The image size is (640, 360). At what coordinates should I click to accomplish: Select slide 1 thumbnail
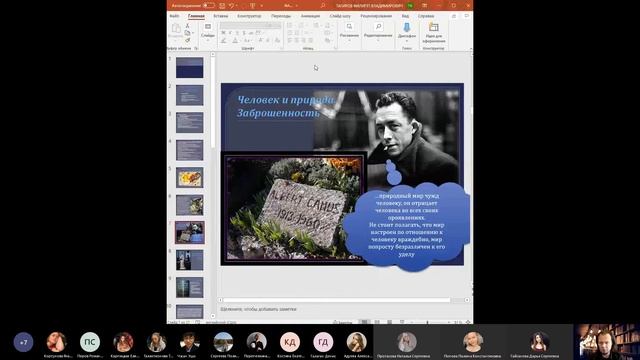pos(189,67)
